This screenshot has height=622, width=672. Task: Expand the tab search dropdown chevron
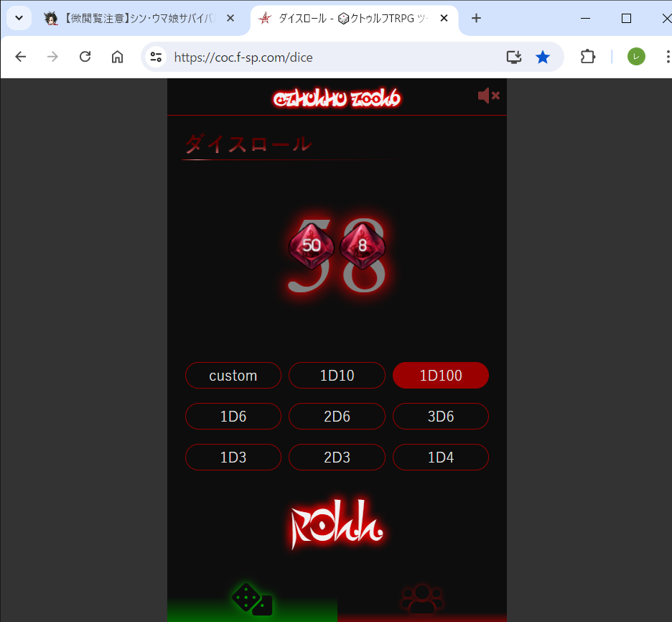[19, 18]
